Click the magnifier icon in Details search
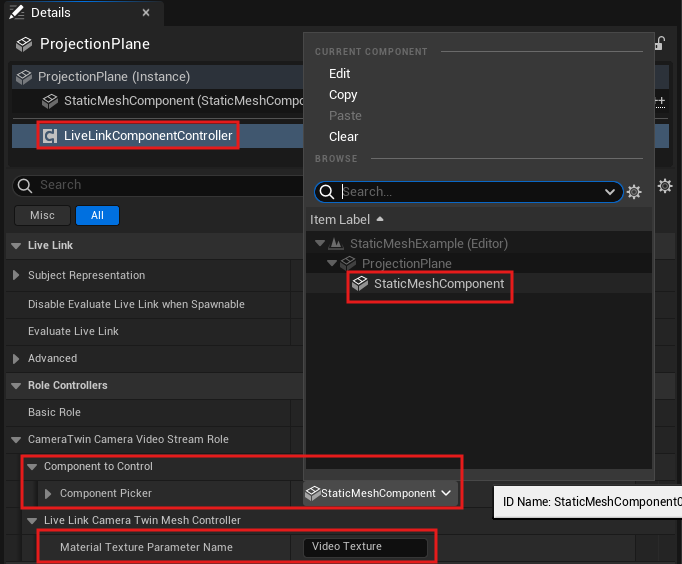The height and width of the screenshot is (564, 682). [25, 185]
